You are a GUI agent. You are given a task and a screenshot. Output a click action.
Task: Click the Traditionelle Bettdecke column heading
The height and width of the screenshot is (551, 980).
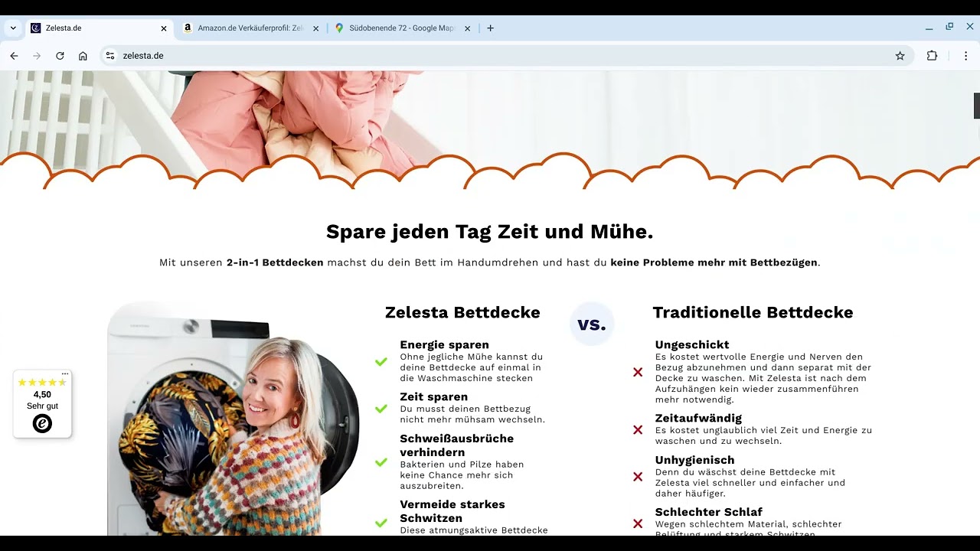(753, 312)
